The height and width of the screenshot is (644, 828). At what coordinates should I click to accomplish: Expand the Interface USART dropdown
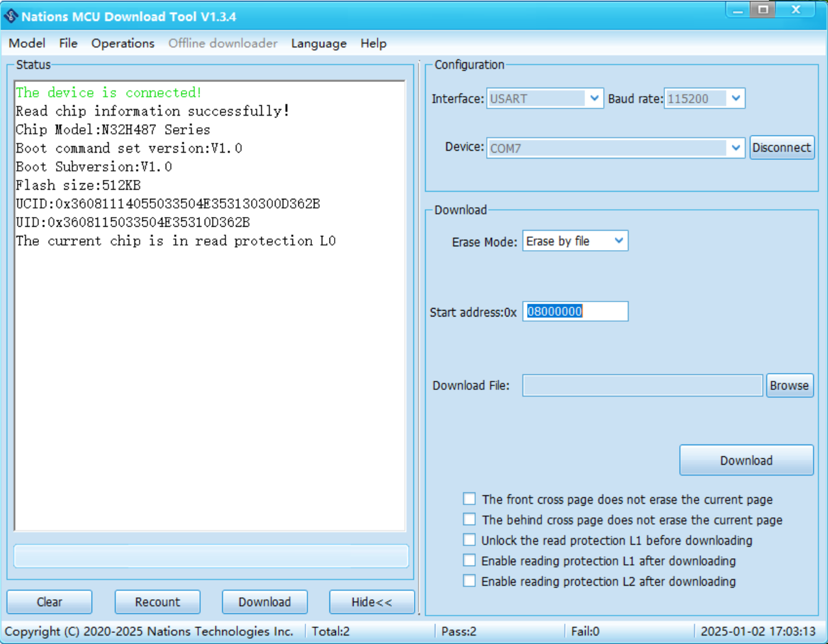(x=594, y=99)
